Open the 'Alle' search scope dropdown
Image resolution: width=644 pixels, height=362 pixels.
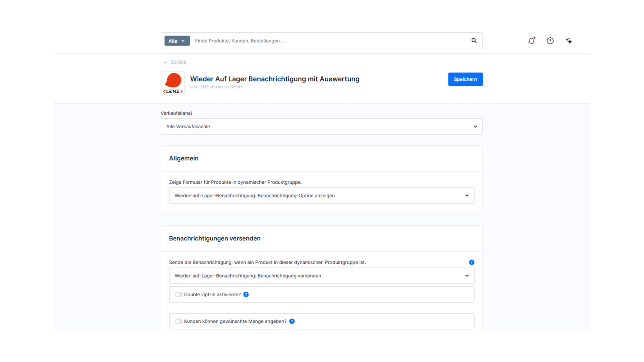click(177, 41)
